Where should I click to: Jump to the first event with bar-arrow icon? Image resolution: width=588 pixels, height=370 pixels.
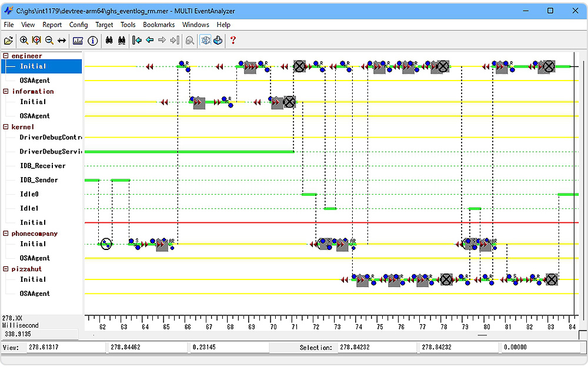coord(137,40)
